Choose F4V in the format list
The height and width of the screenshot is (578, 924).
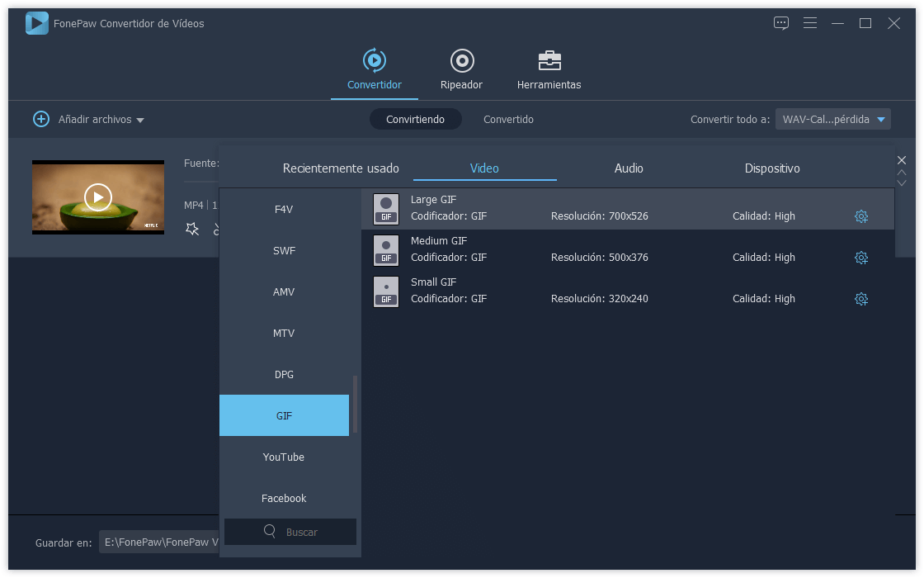284,210
